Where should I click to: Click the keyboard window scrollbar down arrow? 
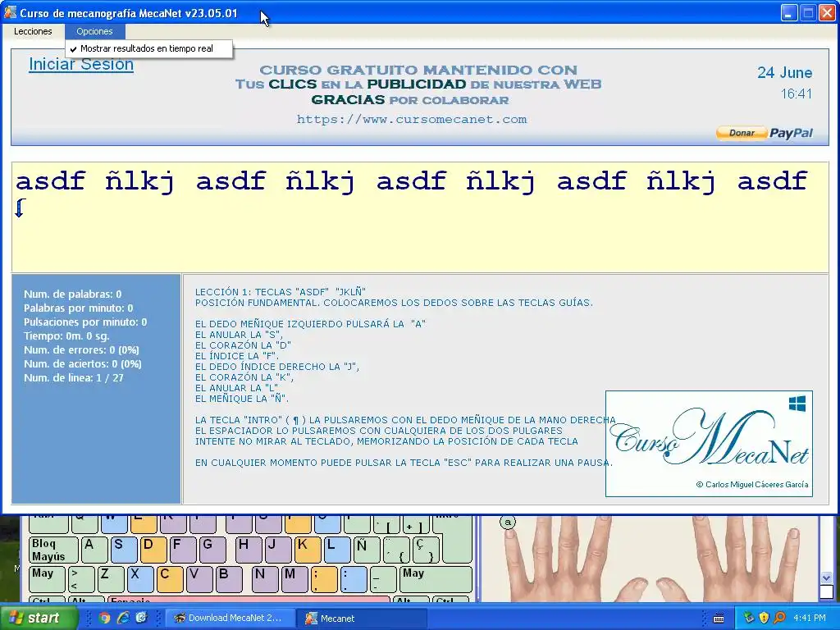(x=826, y=578)
